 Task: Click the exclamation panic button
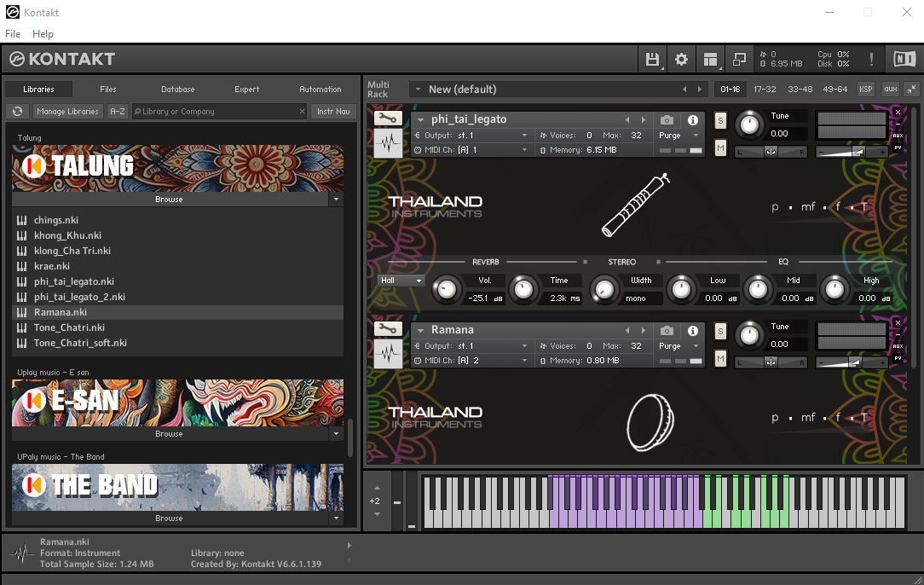[x=871, y=59]
